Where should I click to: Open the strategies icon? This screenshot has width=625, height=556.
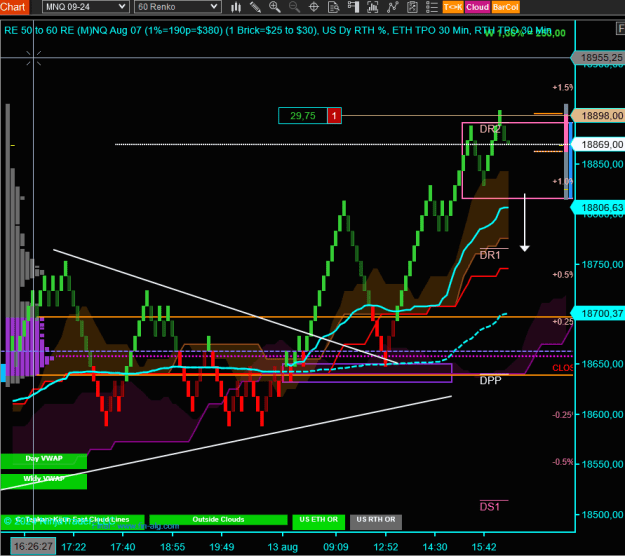pos(412,7)
